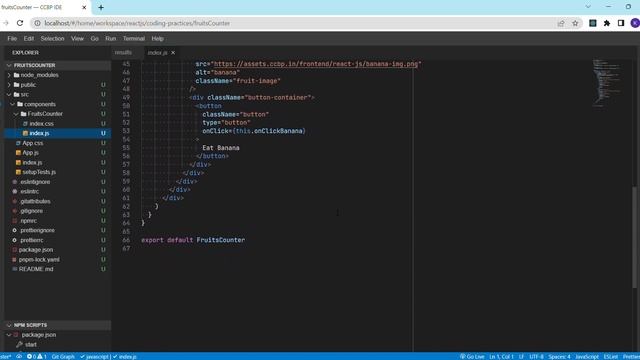Click the code minimap preview
Image resolution: width=640 pixels, height=360 pixels.
coord(607,83)
